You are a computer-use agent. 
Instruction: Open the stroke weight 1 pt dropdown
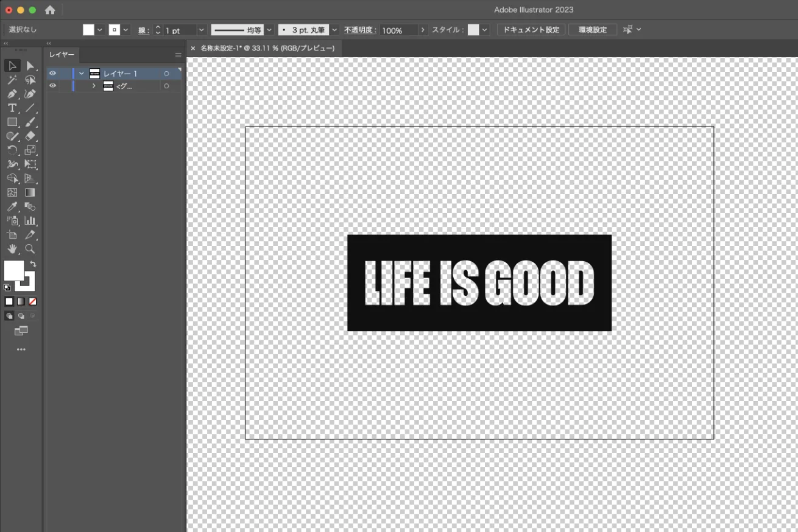point(202,30)
